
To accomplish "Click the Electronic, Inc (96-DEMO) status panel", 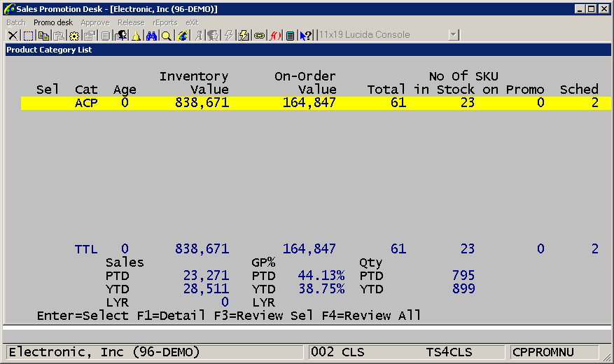I will 155,352.
